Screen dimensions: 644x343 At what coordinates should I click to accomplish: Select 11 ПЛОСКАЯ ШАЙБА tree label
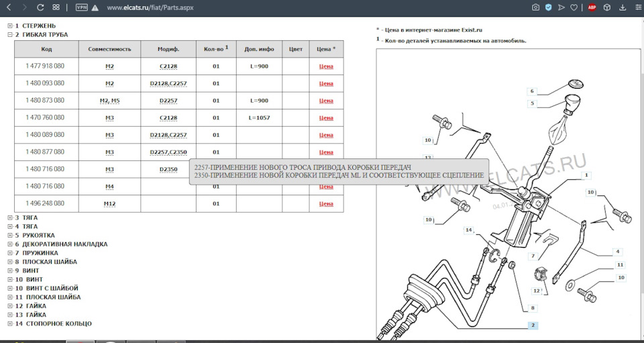(x=48, y=297)
